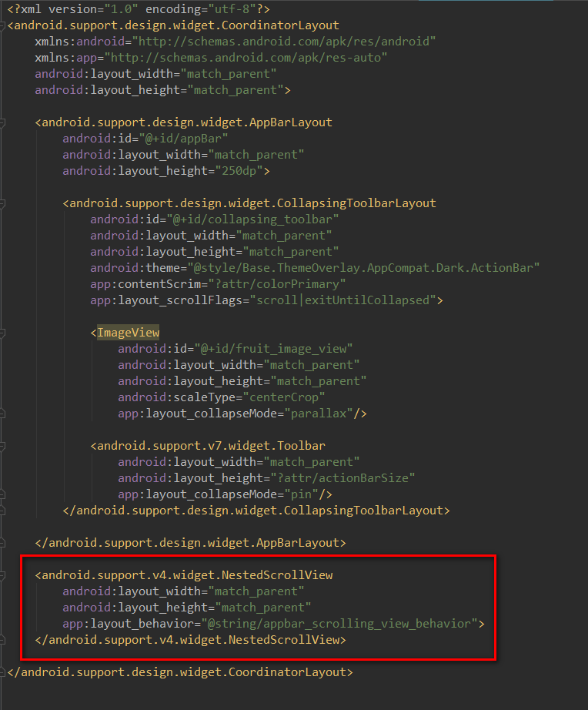This screenshot has height=710, width=588.
Task: Click the layout_collapseMode "pin" value
Action: pos(302,494)
